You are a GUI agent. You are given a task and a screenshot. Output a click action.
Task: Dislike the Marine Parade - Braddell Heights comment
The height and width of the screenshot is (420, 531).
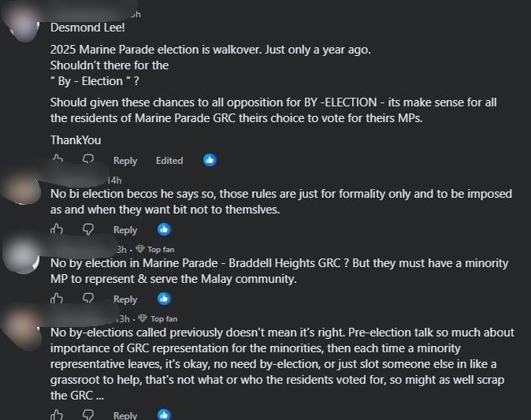88,299
